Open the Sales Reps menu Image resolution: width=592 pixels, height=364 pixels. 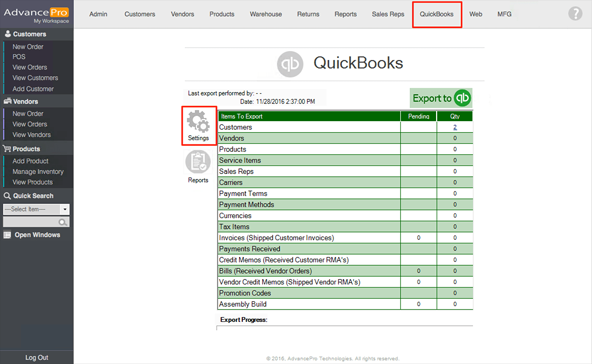tap(388, 14)
